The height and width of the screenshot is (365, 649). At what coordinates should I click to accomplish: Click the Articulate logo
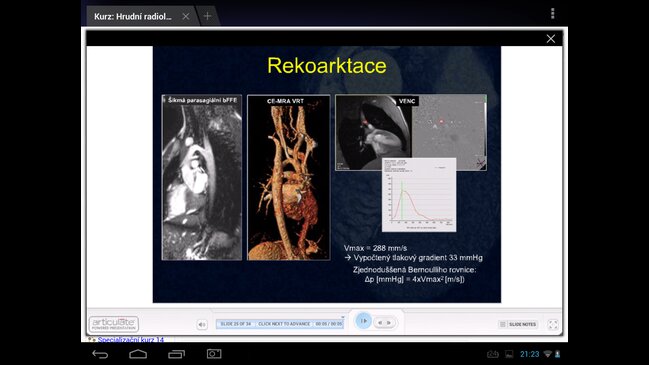pos(114,324)
